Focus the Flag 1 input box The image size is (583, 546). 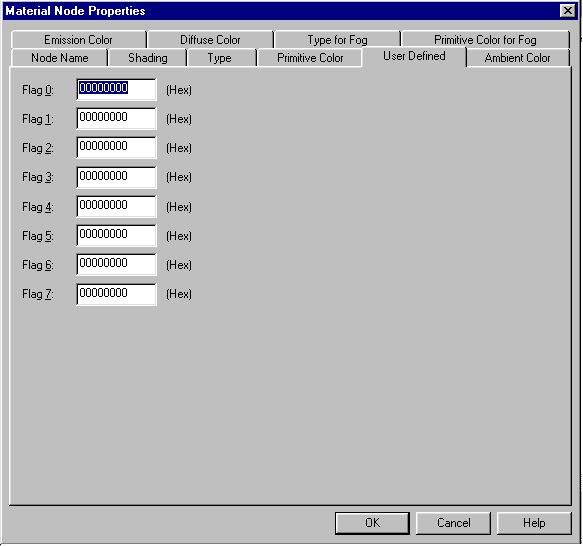[x=116, y=118]
